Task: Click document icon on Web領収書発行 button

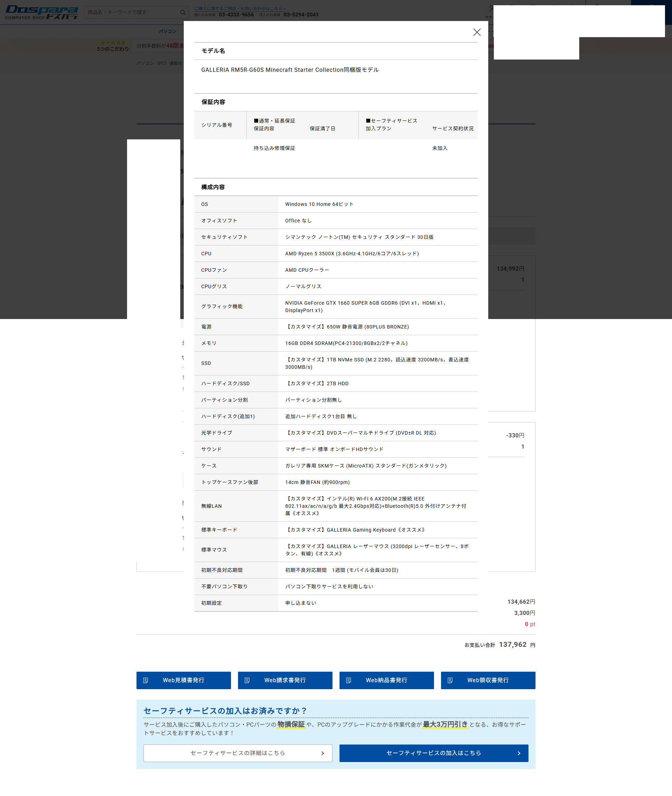Action: point(450,680)
